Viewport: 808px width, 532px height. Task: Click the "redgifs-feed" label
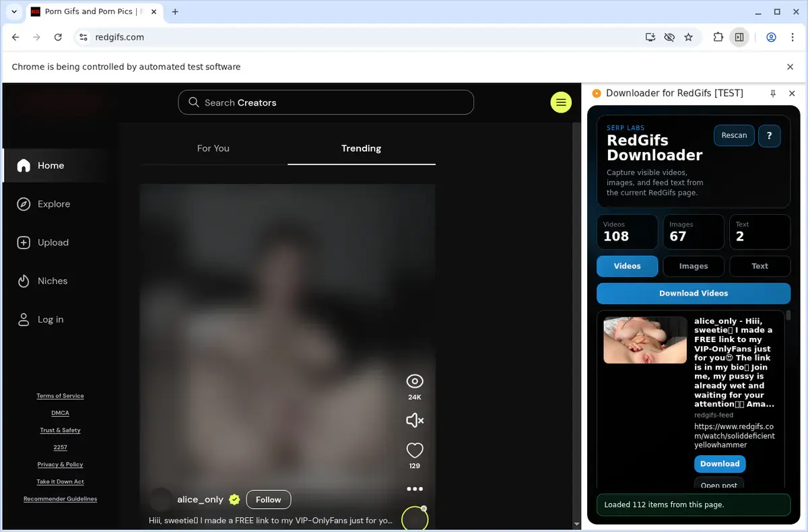coord(714,415)
